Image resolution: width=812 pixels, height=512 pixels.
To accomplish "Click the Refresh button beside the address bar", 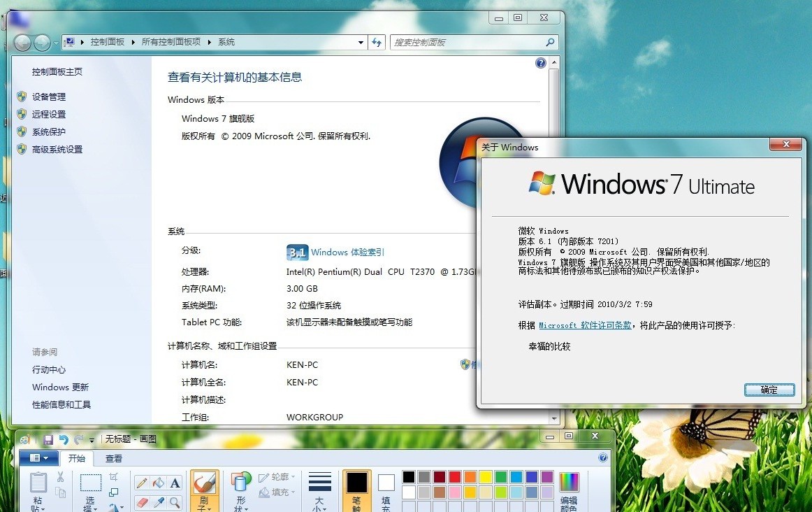I will (377, 43).
